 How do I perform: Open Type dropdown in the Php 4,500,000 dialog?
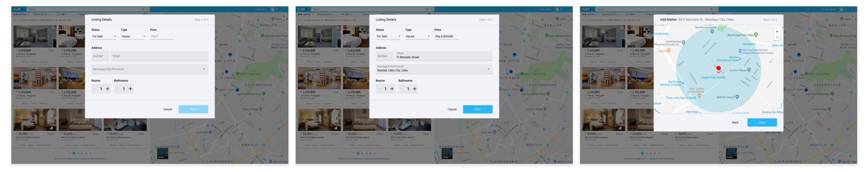417,36
